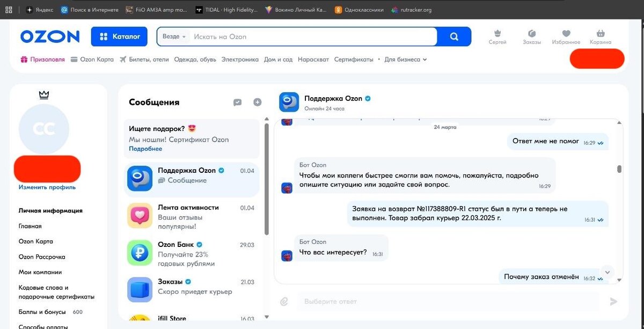
Task: Click the scroll-to-bottom chevron in chat
Action: click(606, 272)
